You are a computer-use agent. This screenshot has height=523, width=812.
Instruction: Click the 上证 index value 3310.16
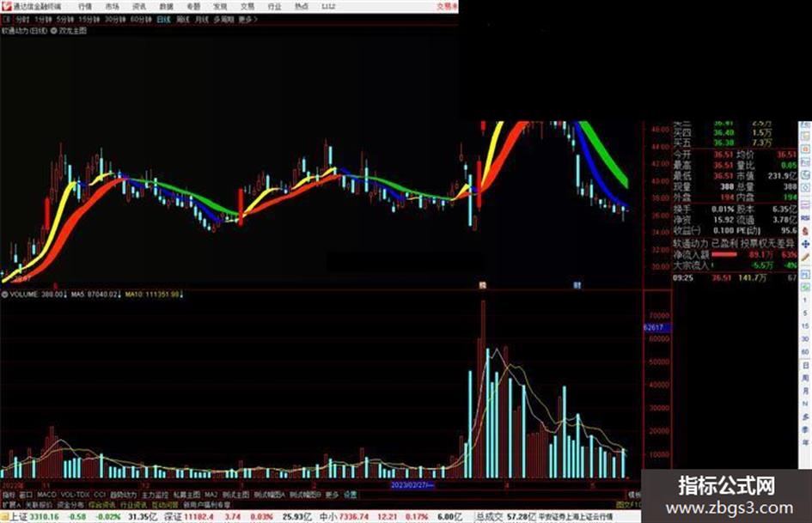(45, 517)
